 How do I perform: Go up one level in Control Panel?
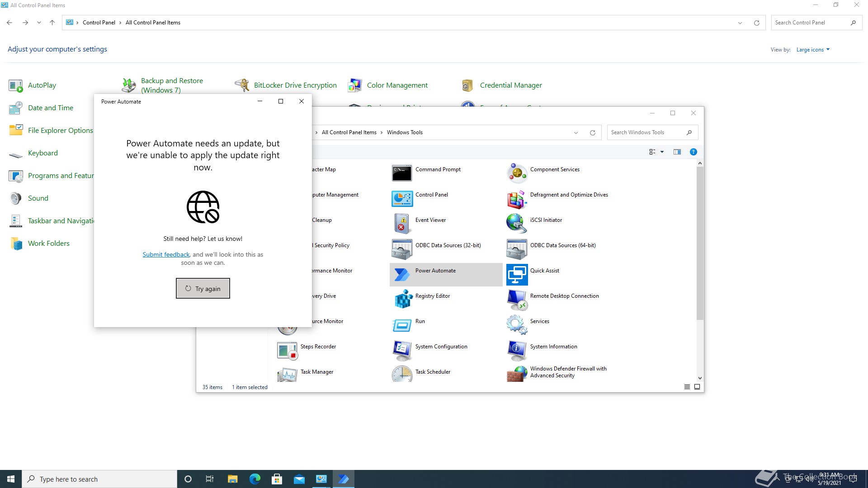click(x=52, y=23)
